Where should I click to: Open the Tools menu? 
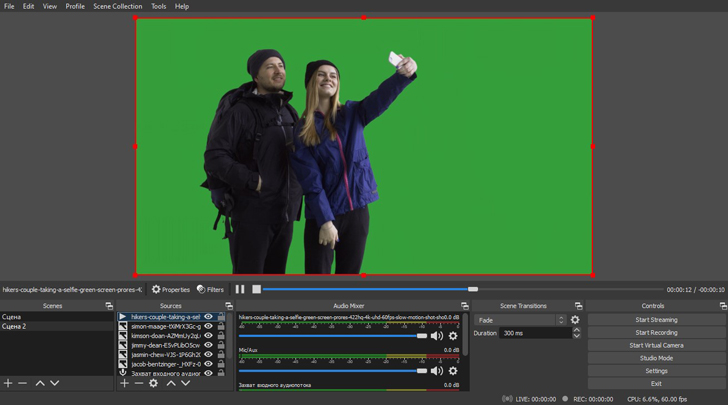158,6
